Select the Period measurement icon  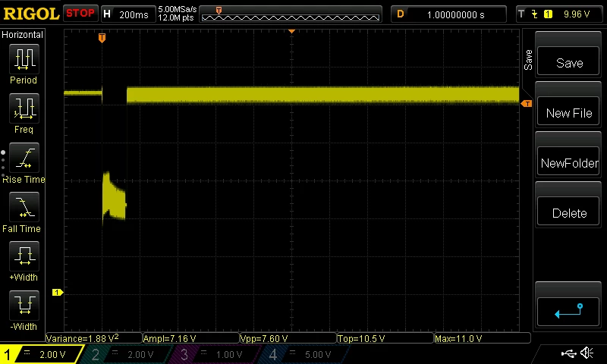pyautogui.click(x=24, y=59)
